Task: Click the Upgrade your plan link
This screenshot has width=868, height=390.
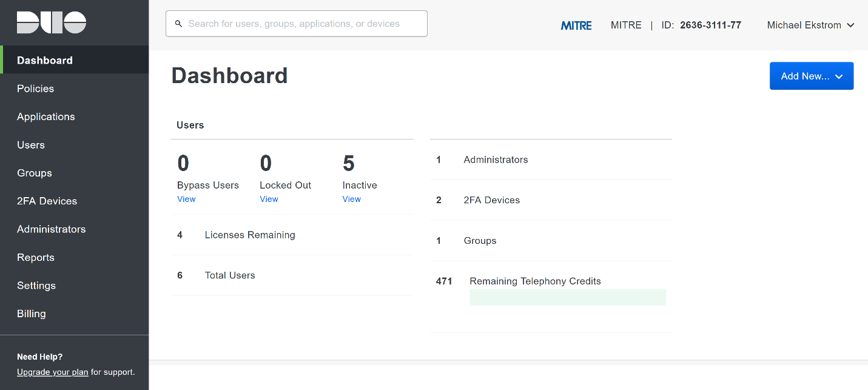Action: click(x=52, y=372)
